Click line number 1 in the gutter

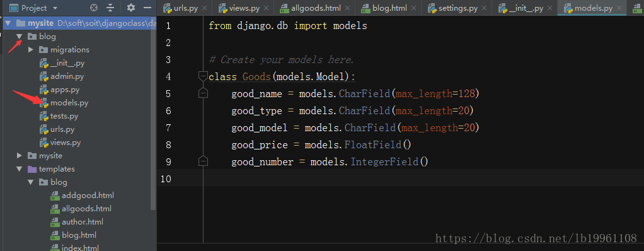(x=168, y=26)
